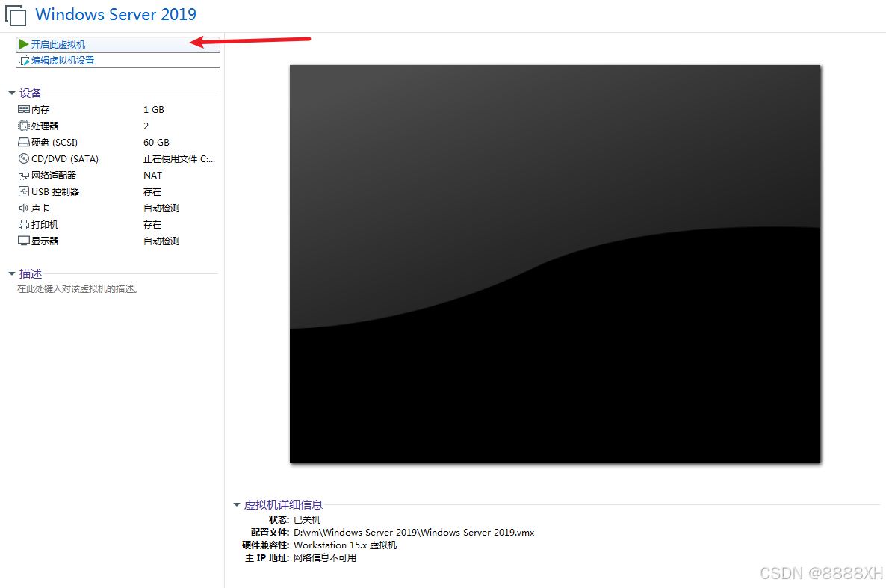Select the CD/DVD (SATA) device row

(x=117, y=159)
